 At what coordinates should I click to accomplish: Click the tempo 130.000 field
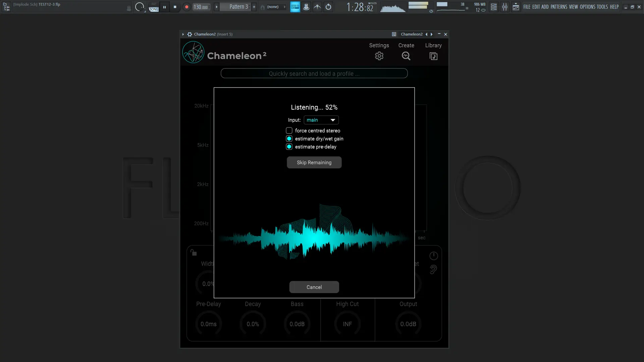click(x=201, y=7)
